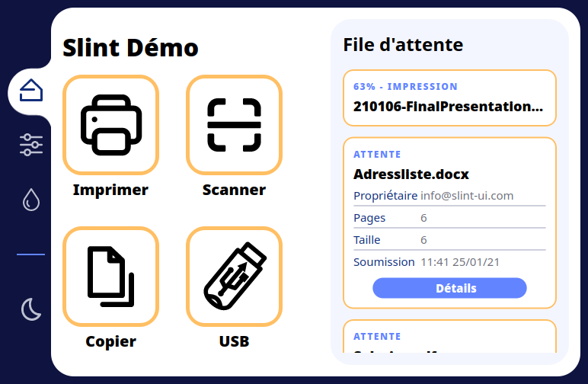588x384 pixels.
Task: Click the Imprimer label
Action: pos(111,190)
